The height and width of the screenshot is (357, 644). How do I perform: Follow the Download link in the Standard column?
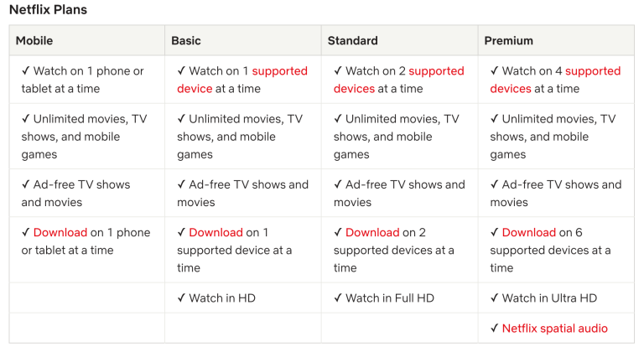click(372, 232)
